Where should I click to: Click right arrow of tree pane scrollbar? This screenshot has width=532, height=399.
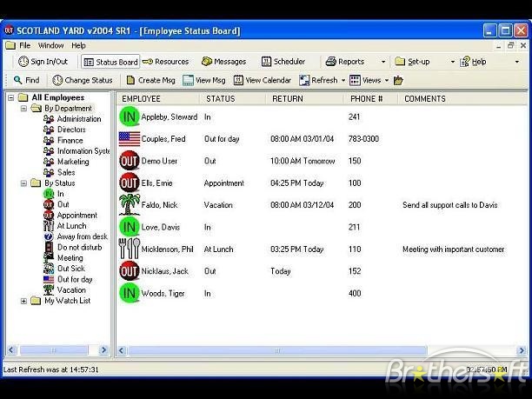point(103,349)
